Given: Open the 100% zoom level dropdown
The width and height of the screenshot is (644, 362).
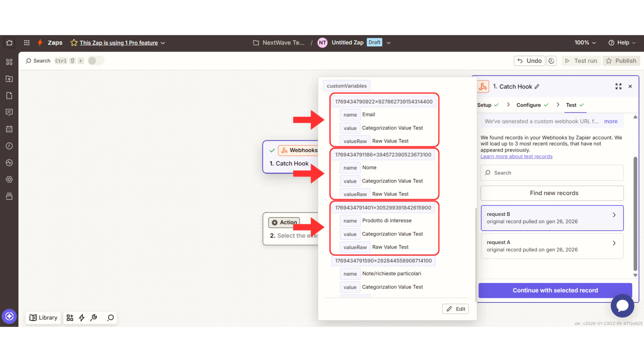Looking at the screenshot, I should click(x=585, y=43).
